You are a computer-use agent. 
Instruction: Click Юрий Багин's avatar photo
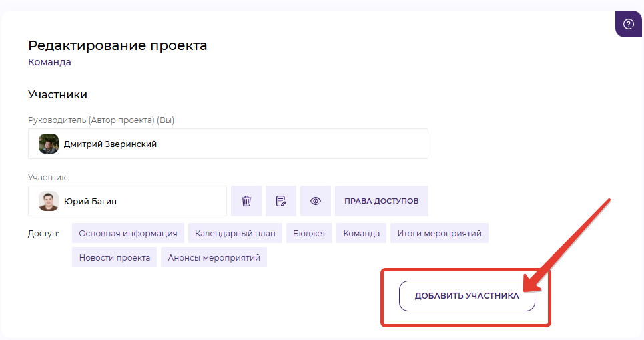(49, 201)
